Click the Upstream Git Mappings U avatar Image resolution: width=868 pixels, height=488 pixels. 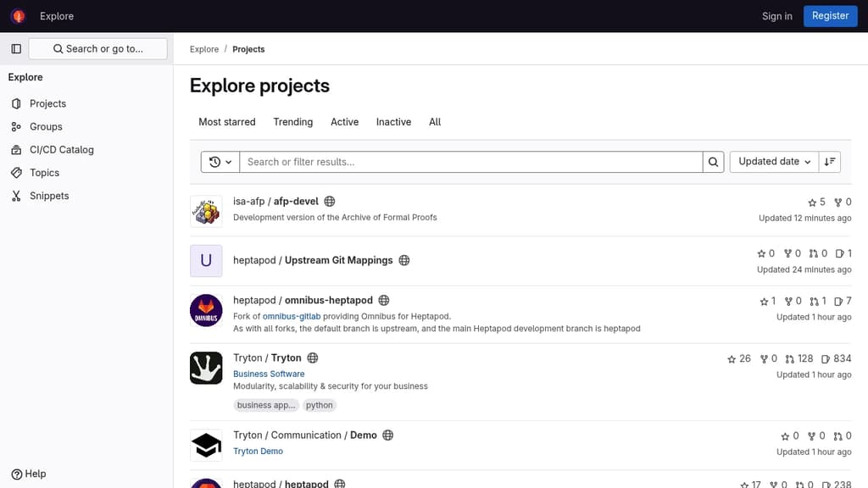(206, 261)
